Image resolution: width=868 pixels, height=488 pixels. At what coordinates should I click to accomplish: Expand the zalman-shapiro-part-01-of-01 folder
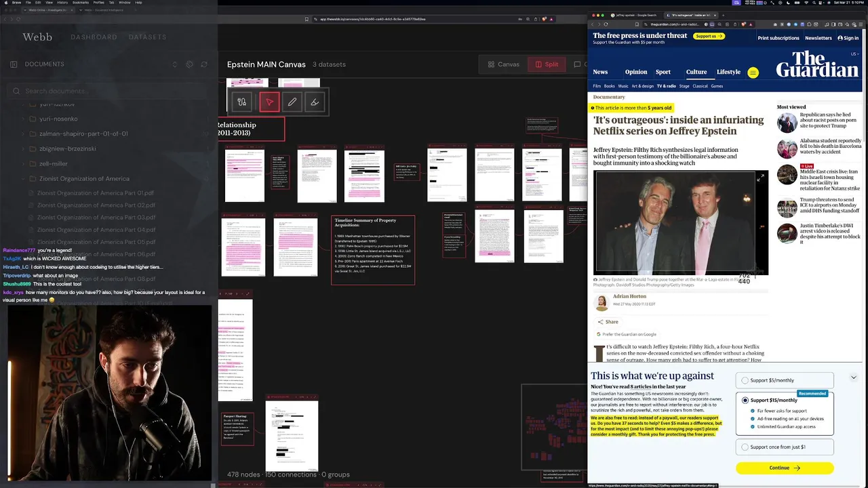click(x=83, y=134)
